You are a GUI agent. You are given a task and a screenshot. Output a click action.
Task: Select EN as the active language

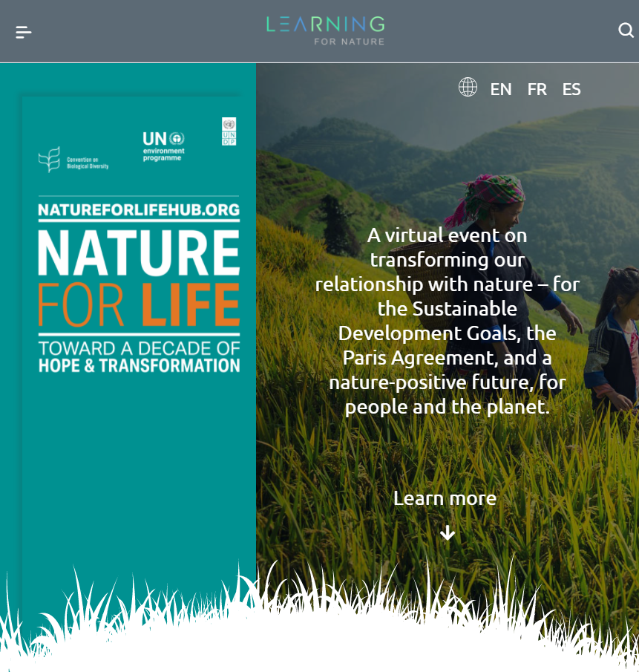coord(501,88)
